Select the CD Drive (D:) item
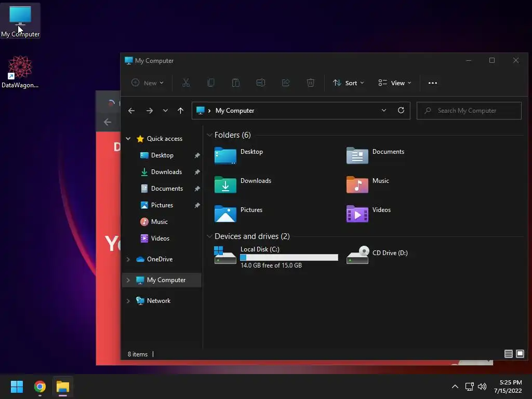This screenshot has width=532, height=399. [377, 255]
